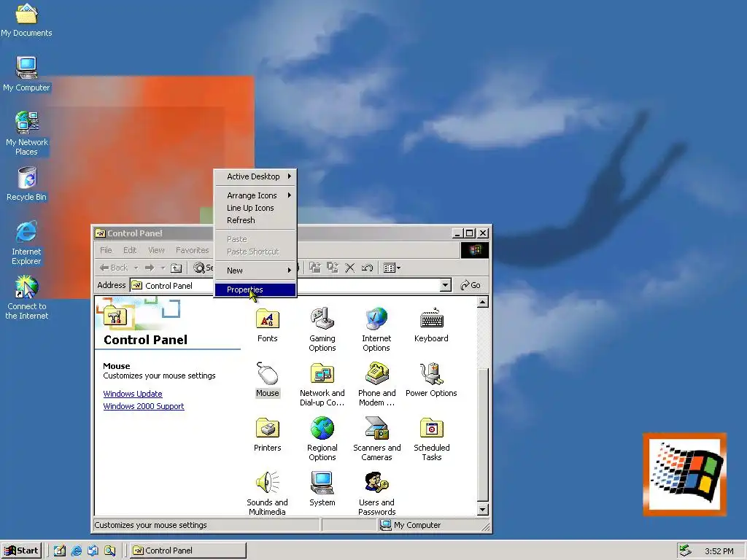Screen dimensions: 747x560
Task: Click the Back toolbar button
Action: (x=115, y=268)
